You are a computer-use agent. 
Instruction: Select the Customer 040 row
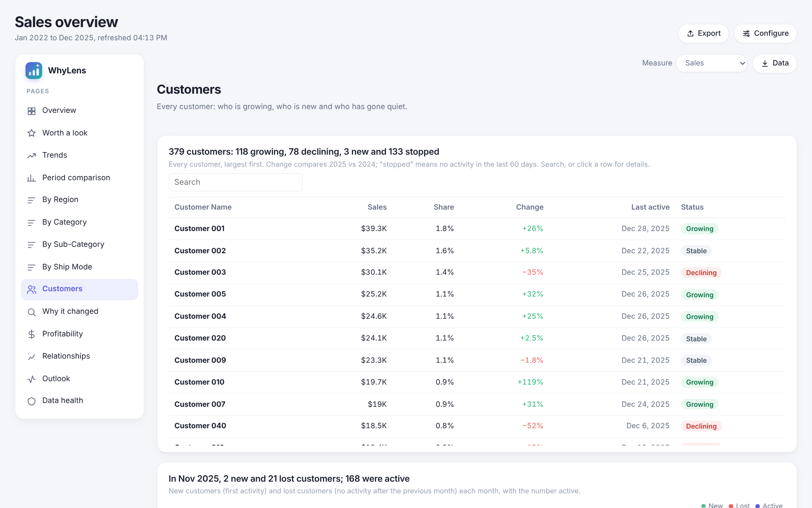coord(477,426)
